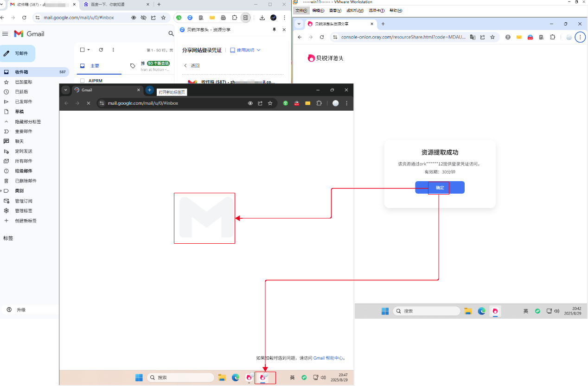
Task: Toggle 英 input language on bottom taskbar
Action: (292, 377)
